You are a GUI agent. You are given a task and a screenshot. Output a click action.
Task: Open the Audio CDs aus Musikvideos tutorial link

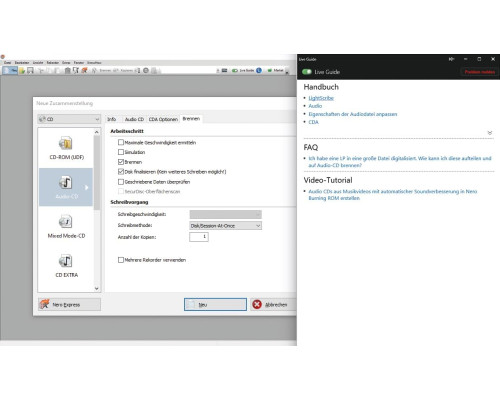coord(393,195)
